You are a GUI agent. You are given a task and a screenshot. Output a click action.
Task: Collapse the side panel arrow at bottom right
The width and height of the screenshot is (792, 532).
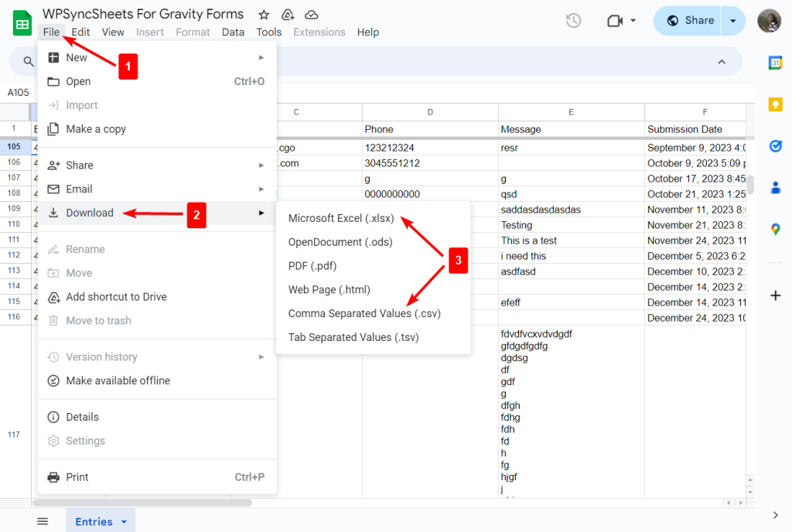775,515
